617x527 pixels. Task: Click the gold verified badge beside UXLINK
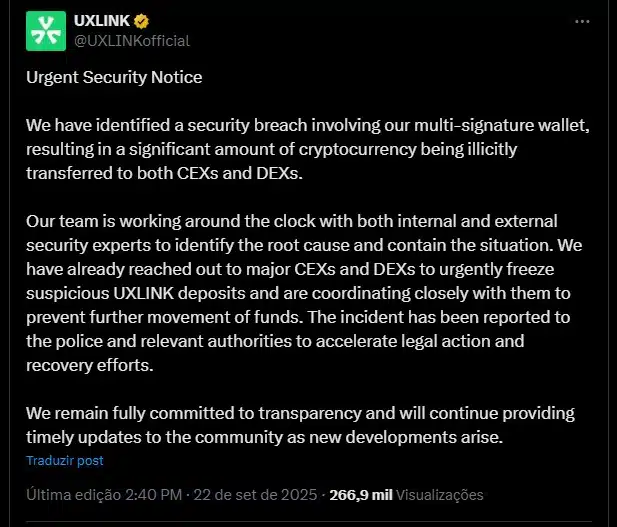pyautogui.click(x=141, y=21)
